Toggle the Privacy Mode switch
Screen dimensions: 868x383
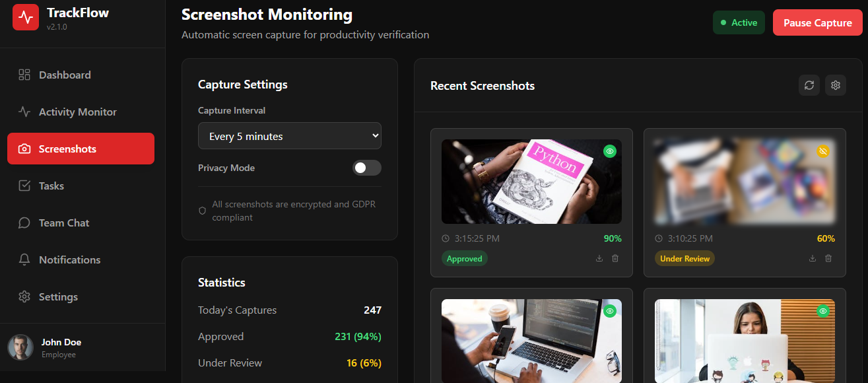pos(366,168)
